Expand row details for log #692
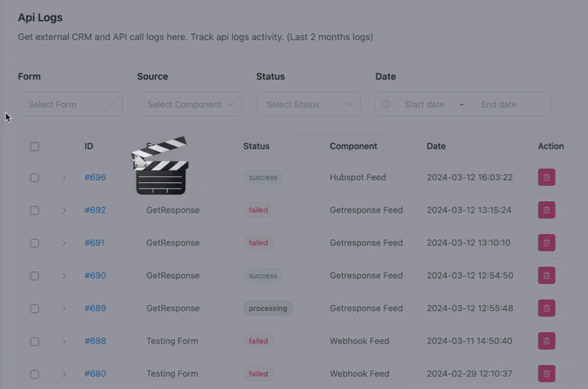Viewport: 588px width, 389px height. 64,210
